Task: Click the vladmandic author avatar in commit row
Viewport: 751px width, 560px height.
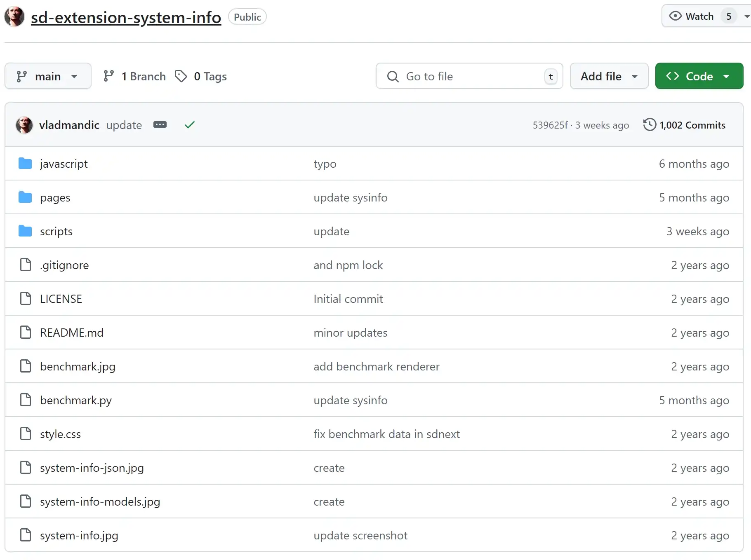Action: 24,125
